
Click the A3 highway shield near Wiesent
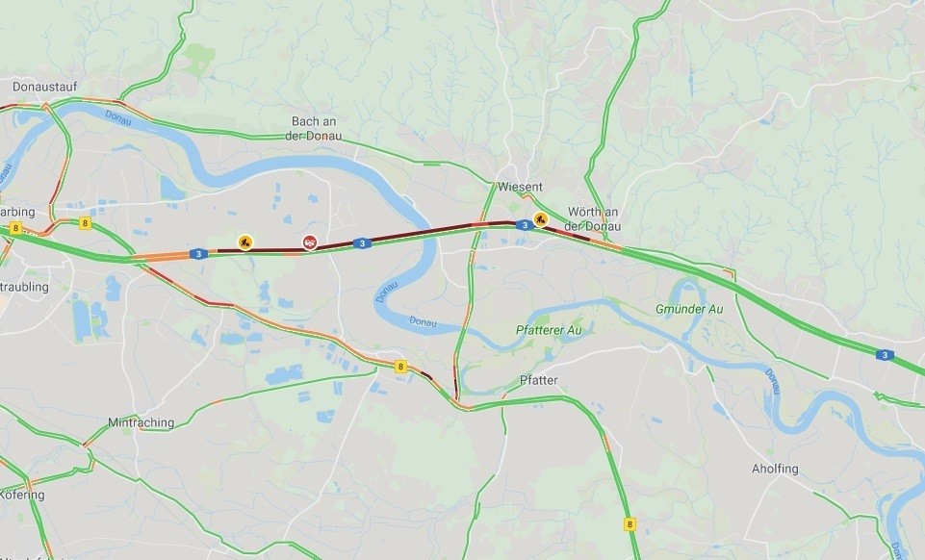[x=525, y=225]
